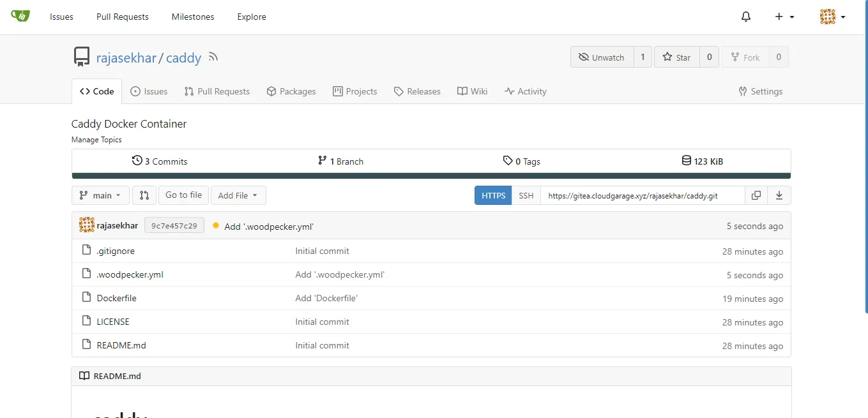Viewport: 868px width, 418px height.
Task: Click the language statistics bar
Action: (431, 175)
